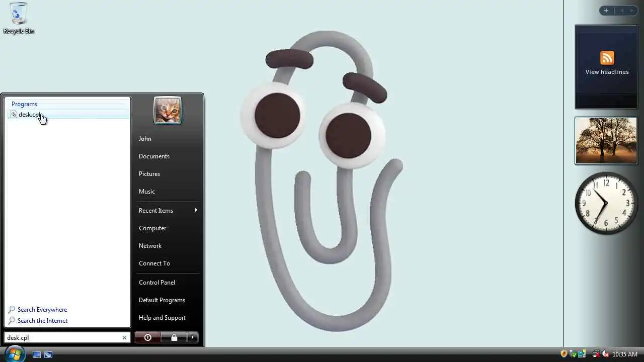The height and width of the screenshot is (362, 644).
Task: Click the sidebar next gadgets arrow
Action: [x=632, y=11]
